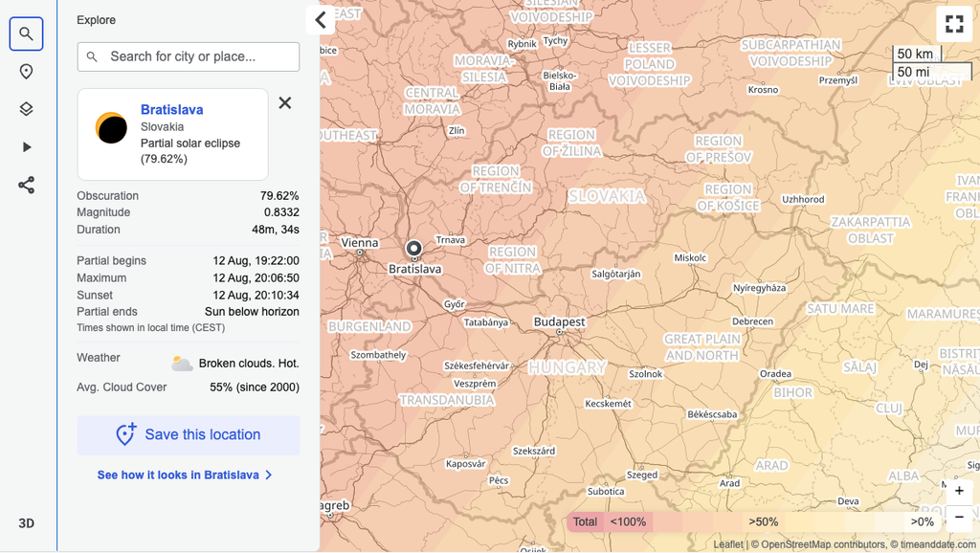
Task: Click 'Sun below horizon' text
Action: (x=252, y=312)
